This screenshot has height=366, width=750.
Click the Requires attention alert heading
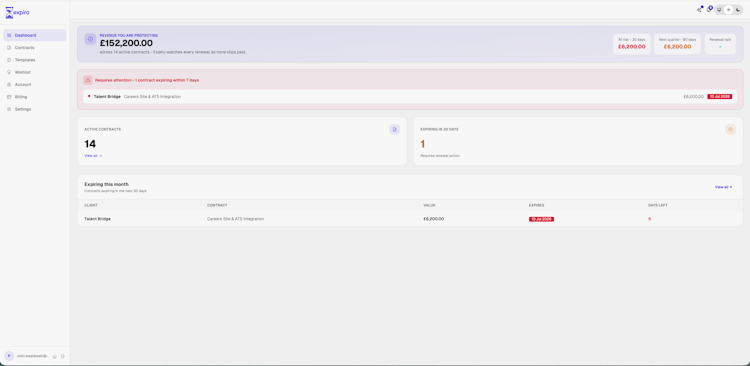147,80
